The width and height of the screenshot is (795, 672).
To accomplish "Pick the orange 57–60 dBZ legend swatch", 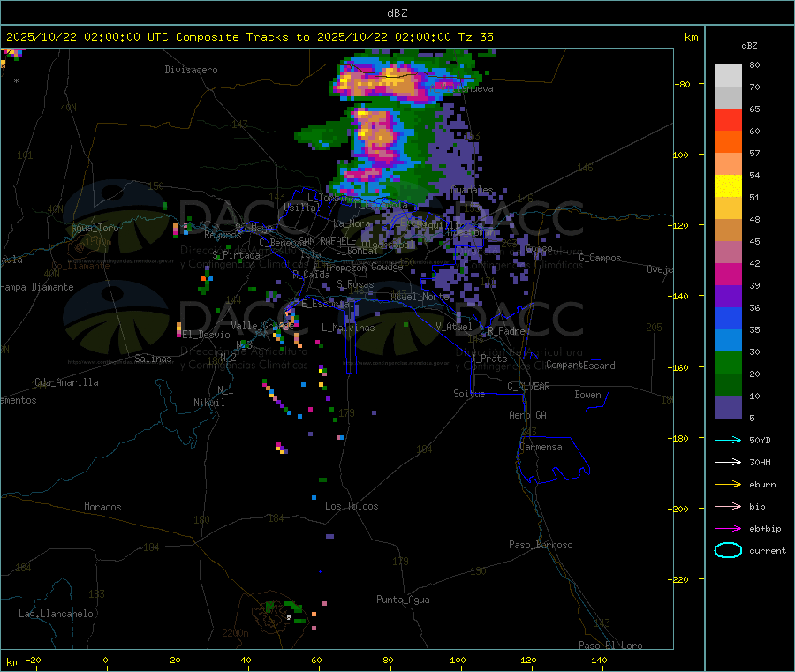I will click(x=728, y=142).
